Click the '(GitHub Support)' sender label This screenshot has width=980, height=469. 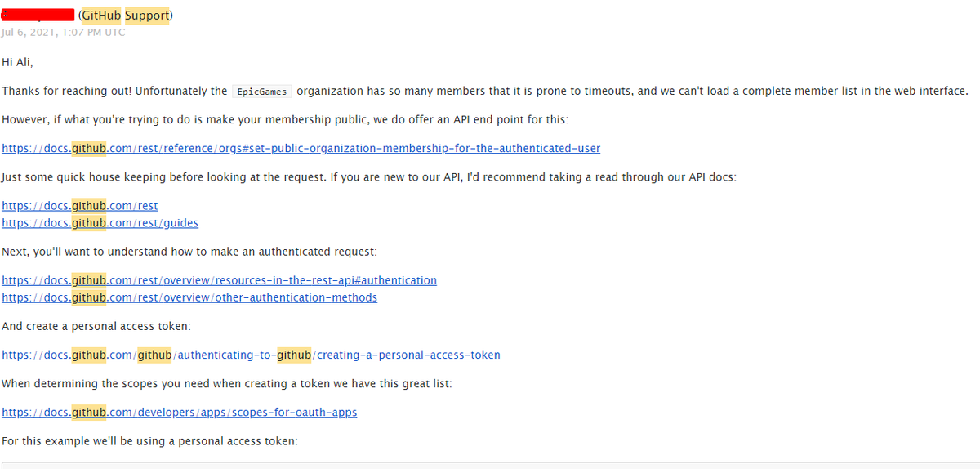125,16
